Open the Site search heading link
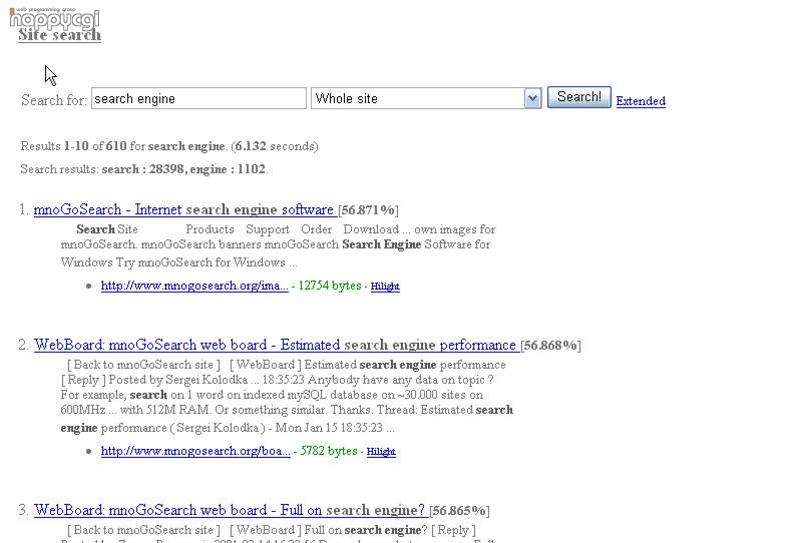Image resolution: width=800 pixels, height=543 pixels. (60, 35)
